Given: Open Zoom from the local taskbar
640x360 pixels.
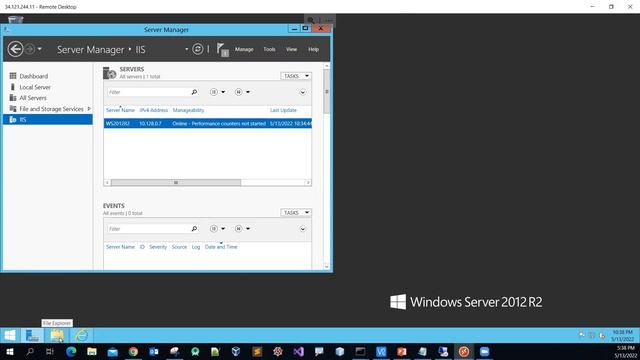Looking at the screenshot, I should point(484,352).
